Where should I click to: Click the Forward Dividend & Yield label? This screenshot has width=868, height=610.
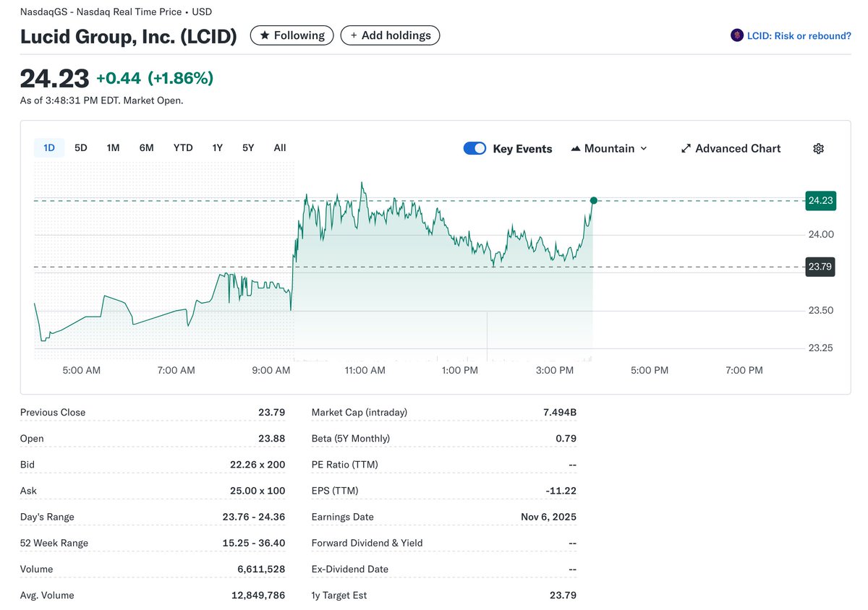(x=367, y=543)
